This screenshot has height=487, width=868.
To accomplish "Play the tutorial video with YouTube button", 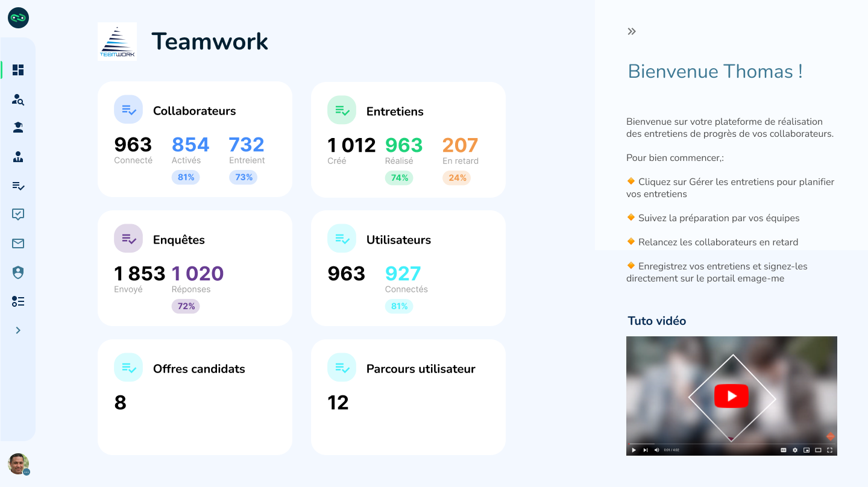I will tap(731, 396).
